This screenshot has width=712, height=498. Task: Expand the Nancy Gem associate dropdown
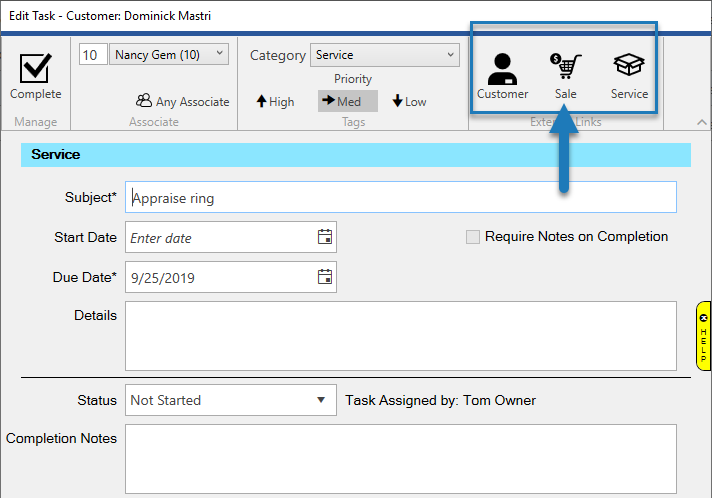(x=220, y=54)
